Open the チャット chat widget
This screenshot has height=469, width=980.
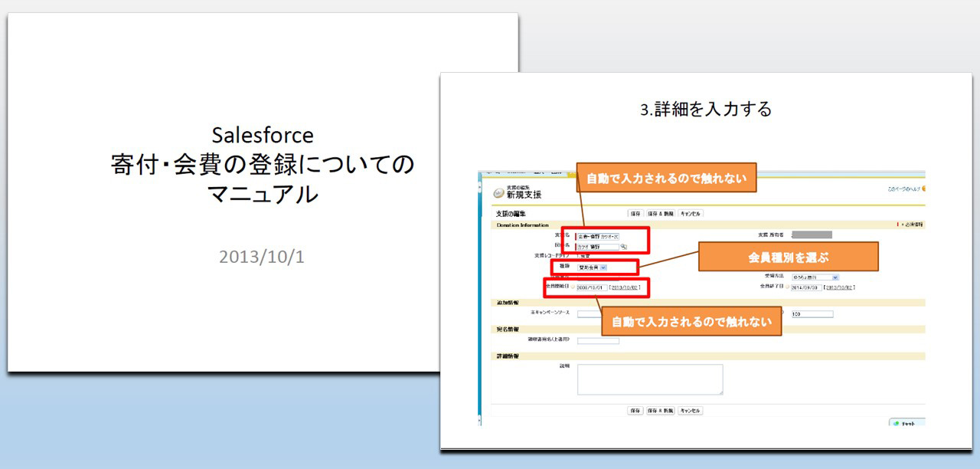pos(906,422)
